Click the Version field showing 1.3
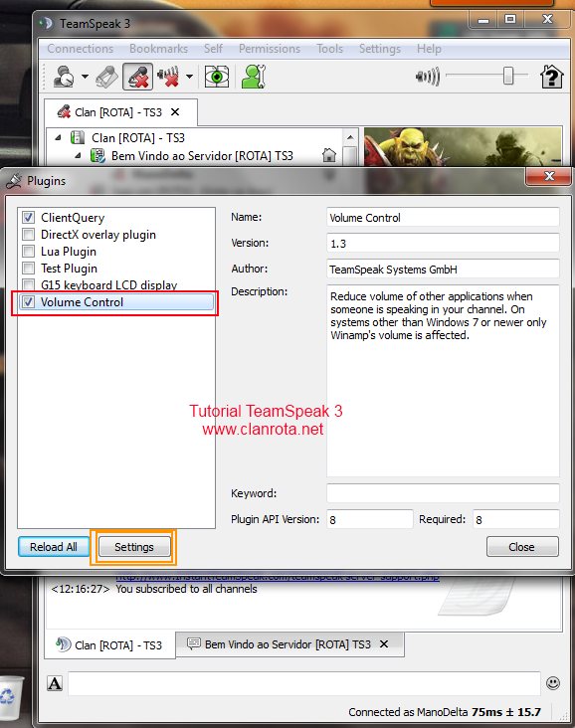575x728 pixels. coord(443,244)
